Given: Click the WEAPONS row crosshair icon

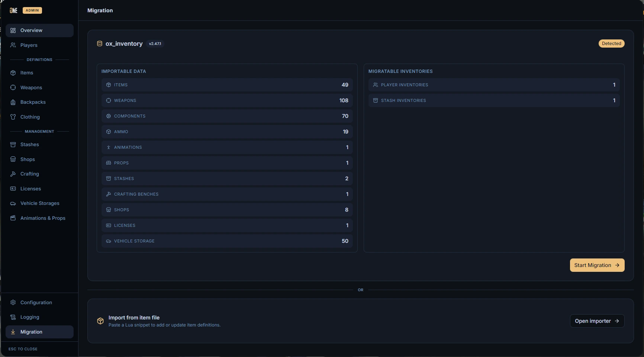Looking at the screenshot, I should tap(109, 100).
